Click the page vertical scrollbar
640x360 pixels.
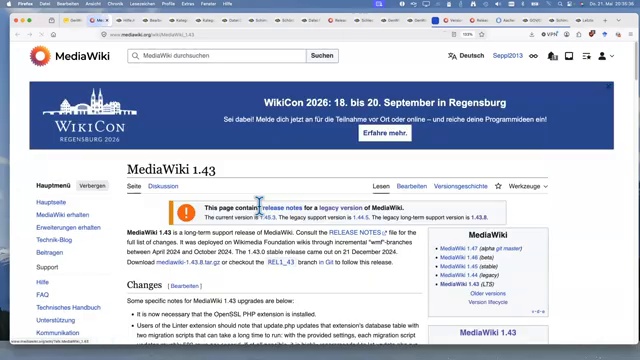point(636,65)
